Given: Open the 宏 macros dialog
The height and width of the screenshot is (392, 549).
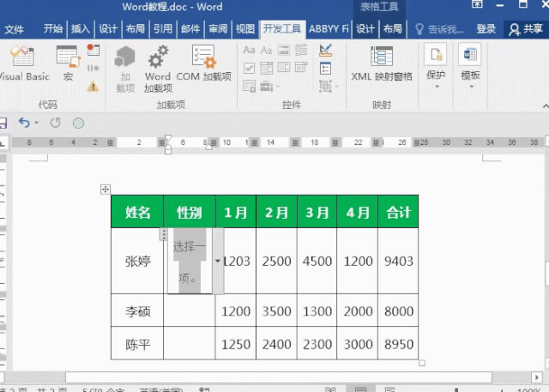Looking at the screenshot, I should [x=68, y=63].
